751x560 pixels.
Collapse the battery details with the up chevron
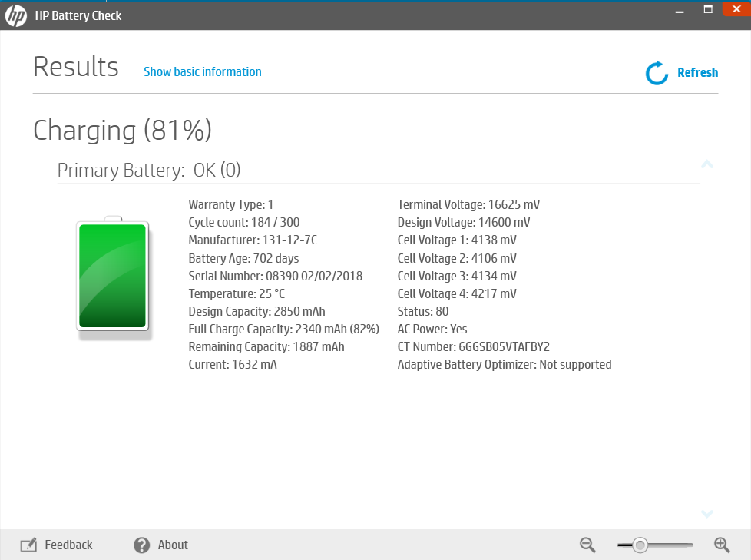tap(706, 164)
